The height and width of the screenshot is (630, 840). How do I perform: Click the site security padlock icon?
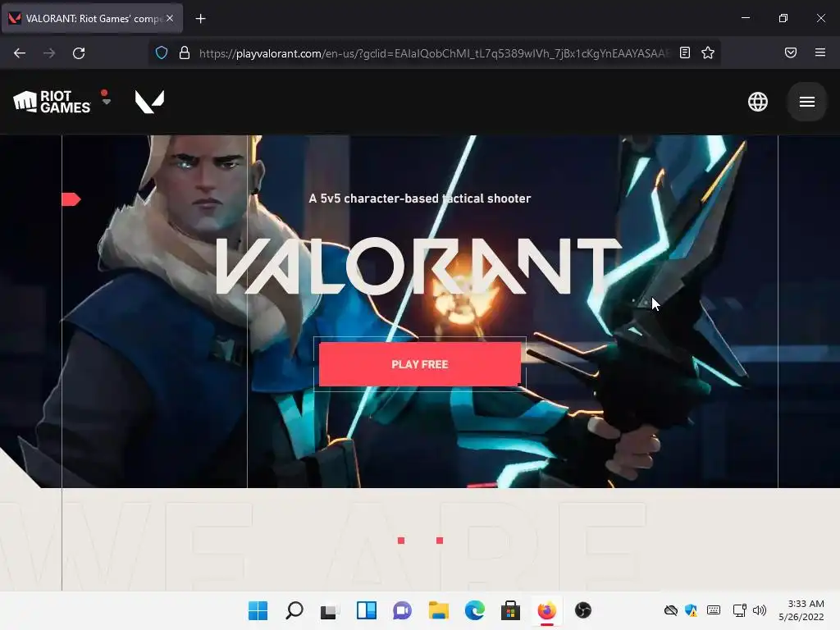(185, 52)
